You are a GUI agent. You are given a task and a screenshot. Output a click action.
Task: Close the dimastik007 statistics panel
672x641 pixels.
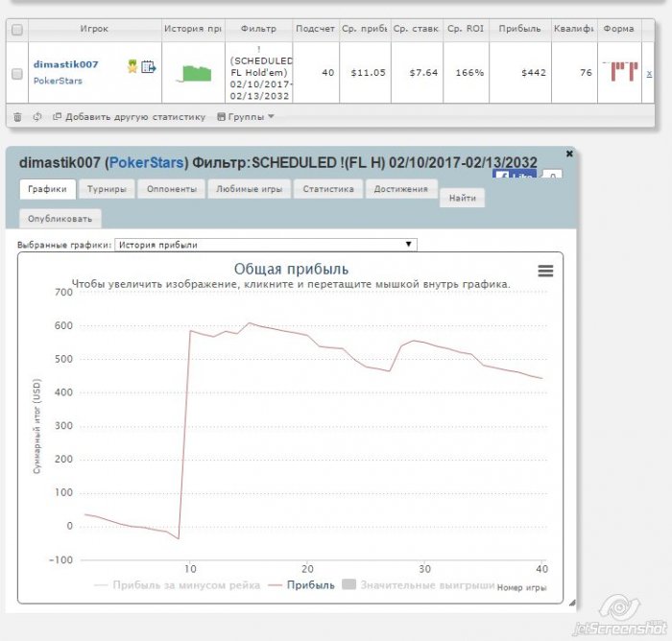click(x=569, y=154)
